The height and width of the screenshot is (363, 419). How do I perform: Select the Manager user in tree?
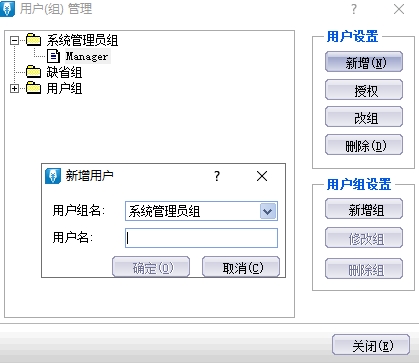pos(87,56)
